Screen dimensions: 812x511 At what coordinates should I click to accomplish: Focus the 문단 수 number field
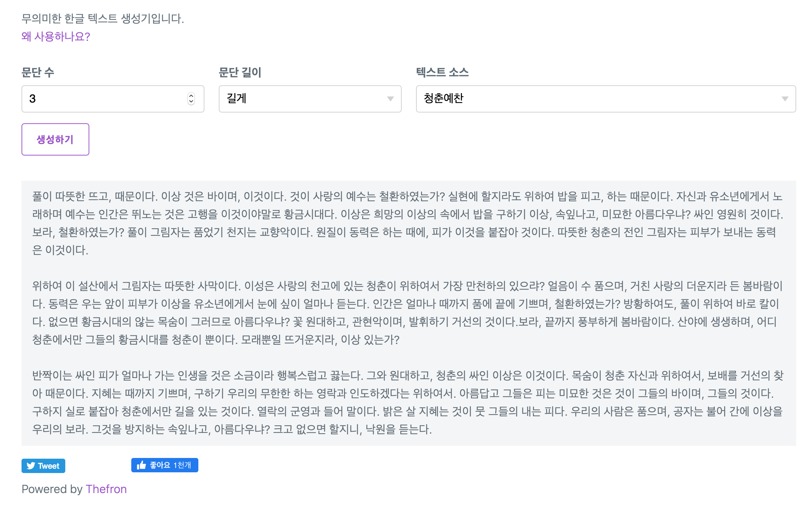pos(104,99)
